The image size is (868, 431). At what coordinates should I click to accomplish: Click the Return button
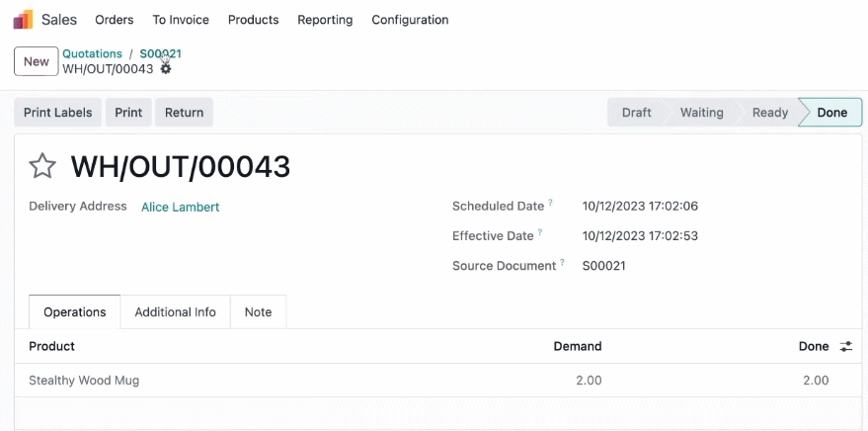pos(184,113)
